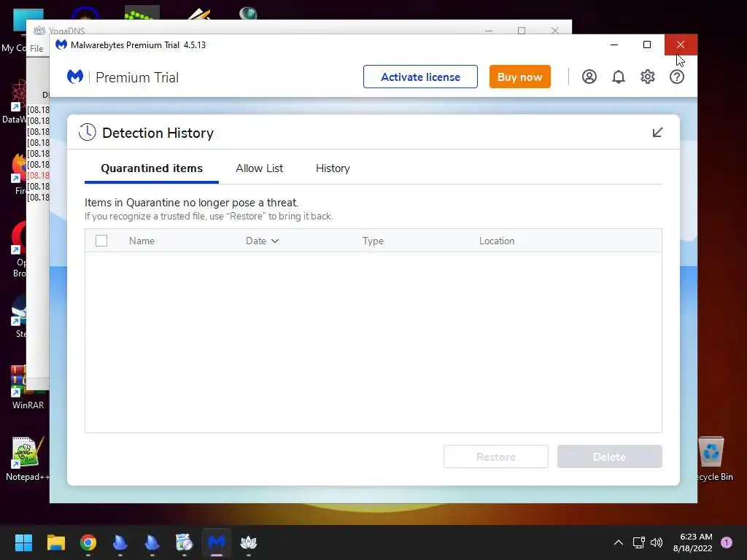Close the Malwarebytes window
The image size is (747, 560).
(681, 44)
